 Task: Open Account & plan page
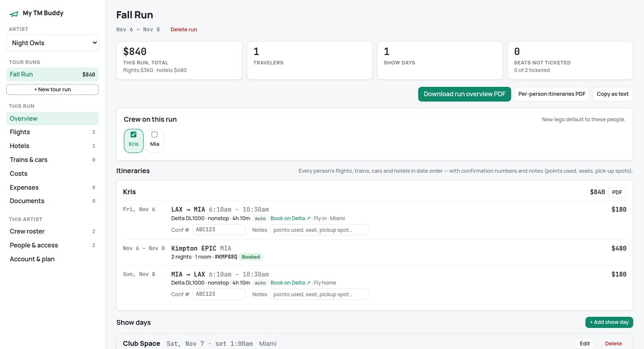pyautogui.click(x=52, y=259)
